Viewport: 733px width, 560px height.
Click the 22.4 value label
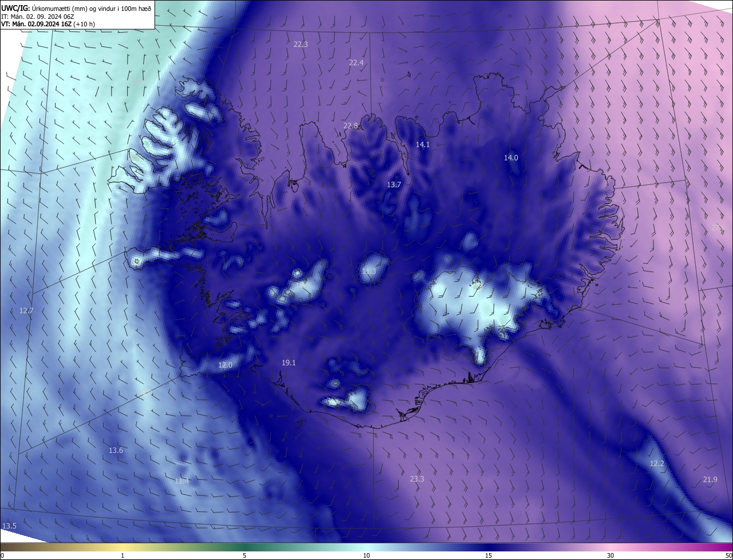tap(356, 63)
